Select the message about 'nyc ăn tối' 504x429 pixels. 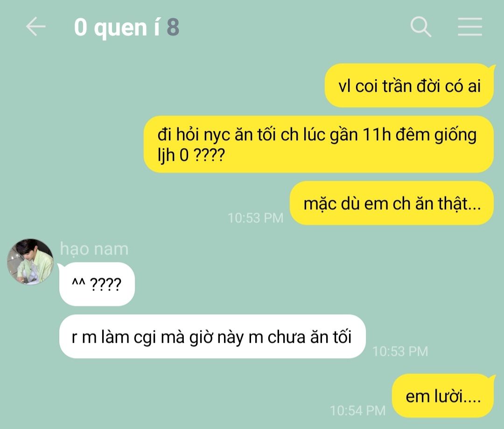(x=318, y=144)
